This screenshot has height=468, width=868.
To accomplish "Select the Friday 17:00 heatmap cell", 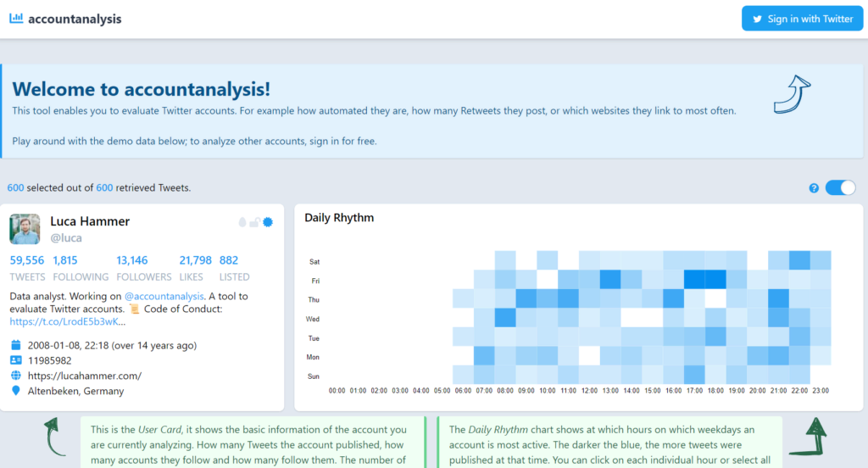I will pos(694,280).
